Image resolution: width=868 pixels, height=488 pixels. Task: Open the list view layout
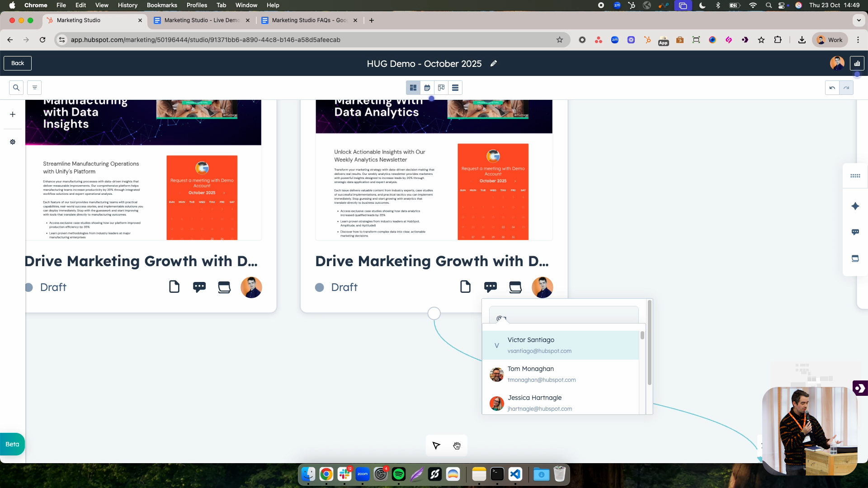(x=455, y=87)
